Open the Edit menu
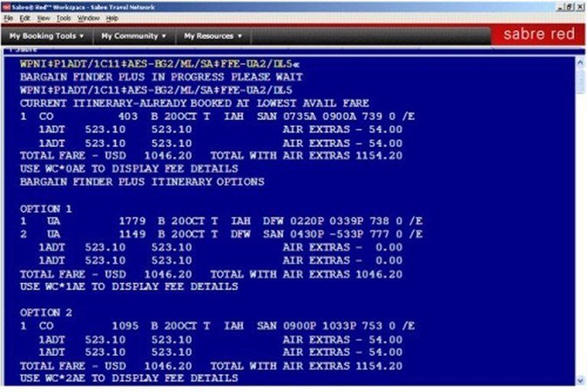The width and height of the screenshot is (587, 392). 24,18
